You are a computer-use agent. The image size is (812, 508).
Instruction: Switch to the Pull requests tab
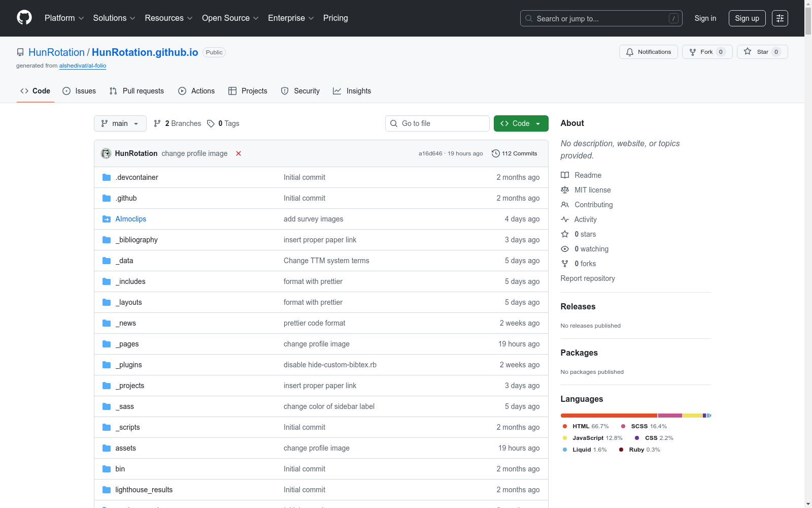[137, 91]
